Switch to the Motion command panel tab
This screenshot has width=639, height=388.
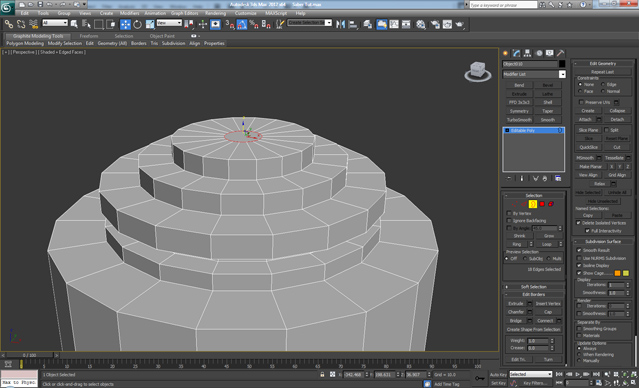click(x=539, y=53)
